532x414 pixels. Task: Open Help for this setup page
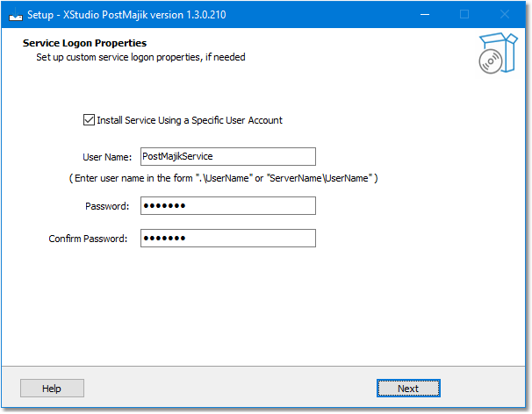tap(52, 389)
